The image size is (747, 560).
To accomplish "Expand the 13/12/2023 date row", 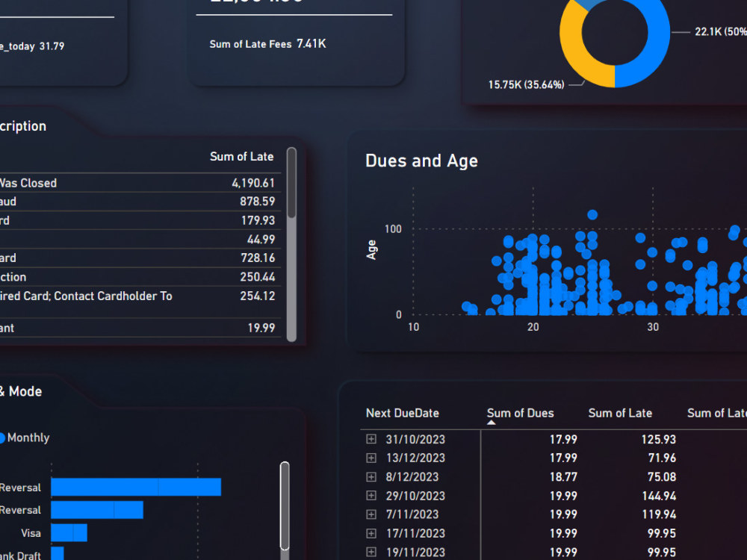I will click(x=371, y=458).
